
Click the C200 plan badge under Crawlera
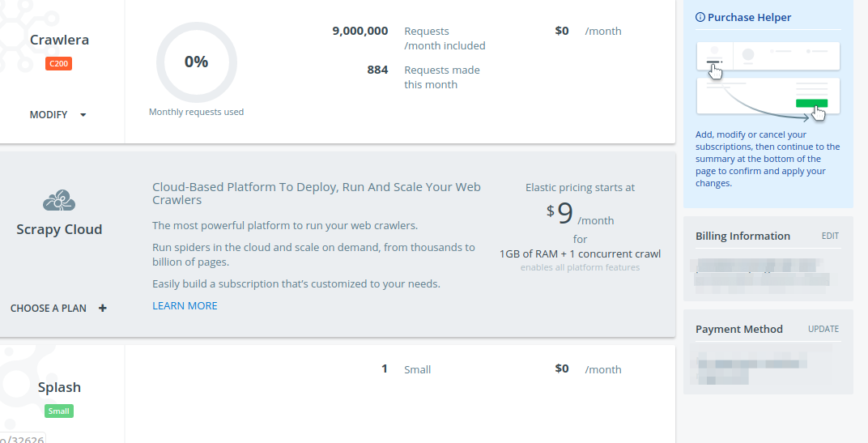(x=58, y=64)
